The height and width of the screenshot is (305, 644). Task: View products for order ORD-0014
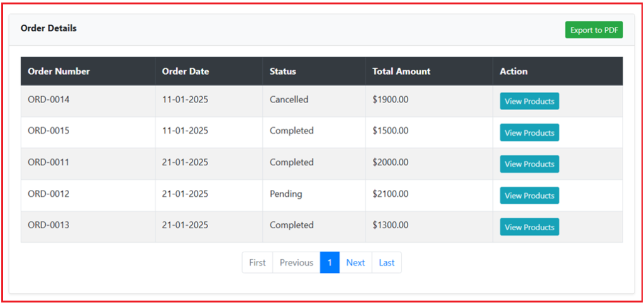[x=529, y=101]
